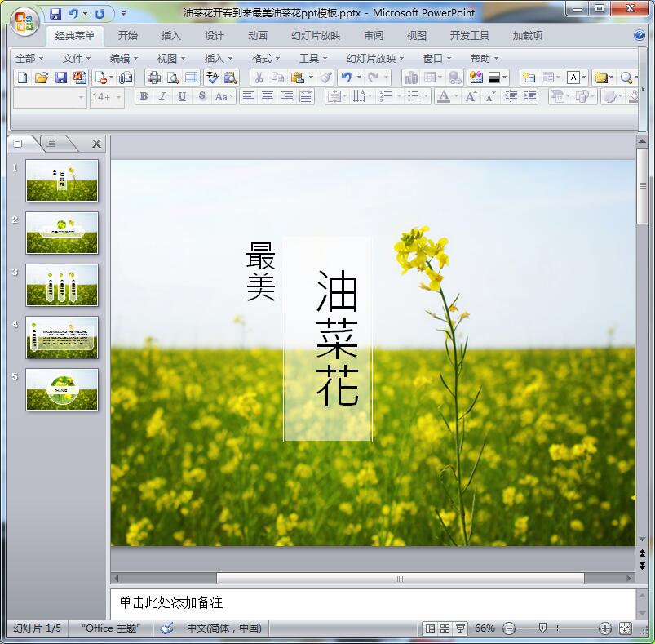
Task: Click the 中文(简体，中国) language button
Action: click(x=223, y=628)
